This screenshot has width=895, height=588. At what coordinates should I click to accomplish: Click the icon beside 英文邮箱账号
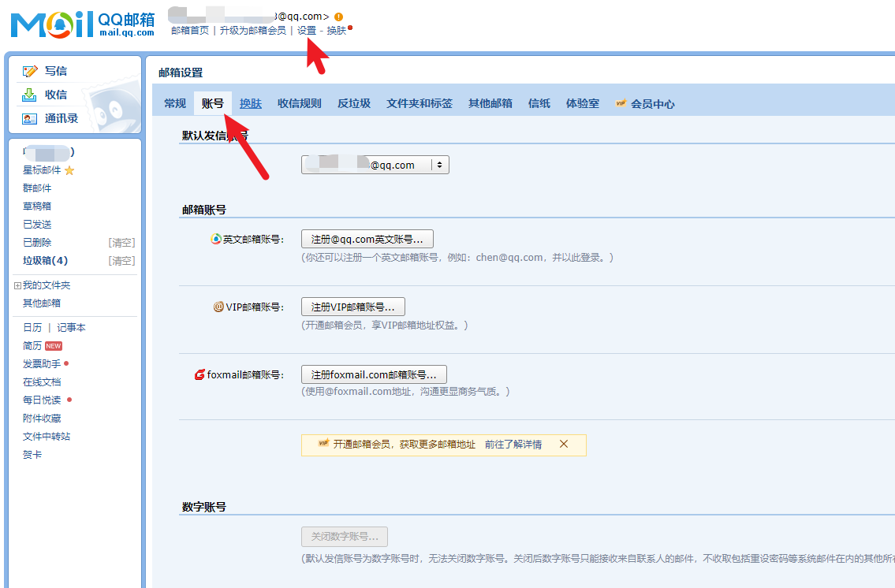click(216, 239)
